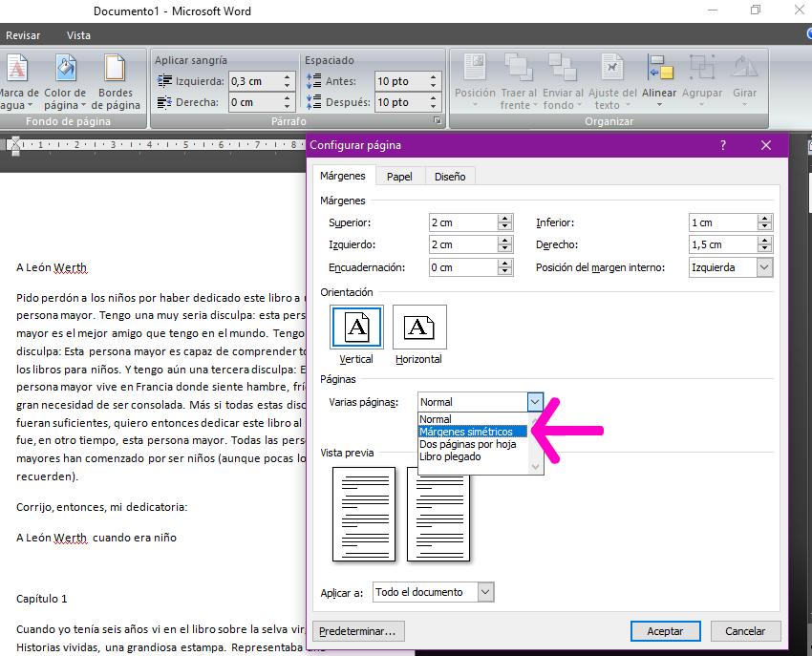The image size is (812, 656).
Task: Pick Libro plegado in dropdown list
Action: tap(451, 456)
